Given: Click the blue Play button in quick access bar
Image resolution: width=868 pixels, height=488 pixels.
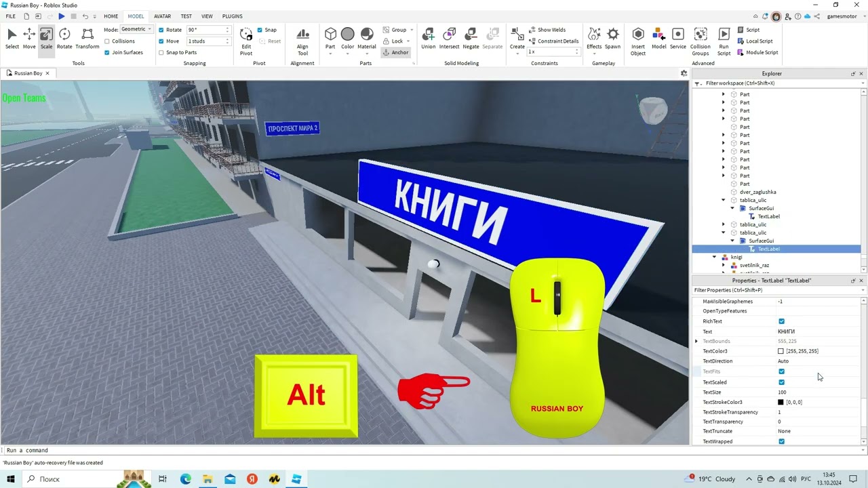Looking at the screenshot, I should click(61, 16).
